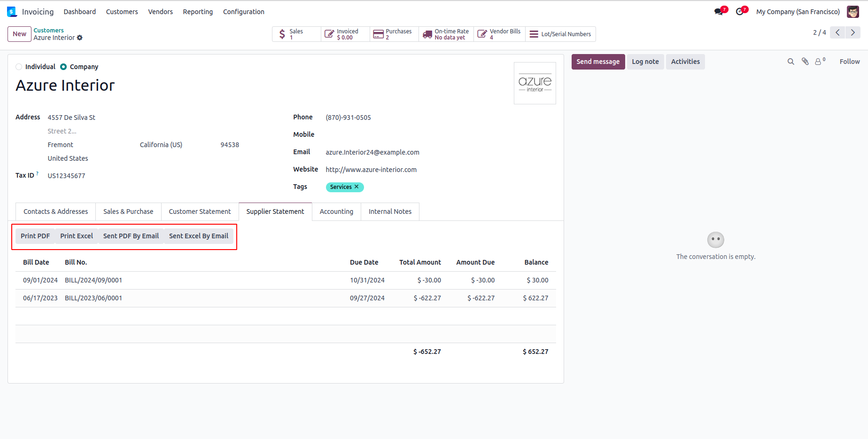868x439 pixels.
Task: Open bill row BILL/2024/09/0001
Action: coord(286,280)
